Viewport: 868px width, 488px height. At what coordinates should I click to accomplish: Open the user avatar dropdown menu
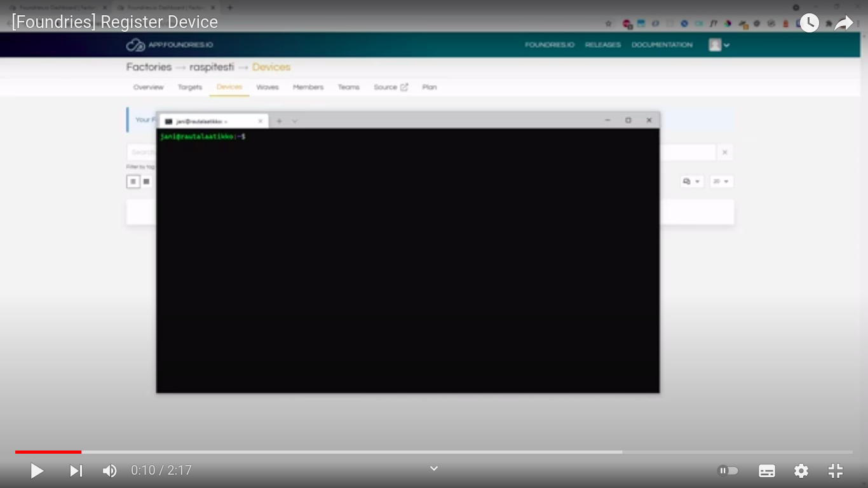719,45
